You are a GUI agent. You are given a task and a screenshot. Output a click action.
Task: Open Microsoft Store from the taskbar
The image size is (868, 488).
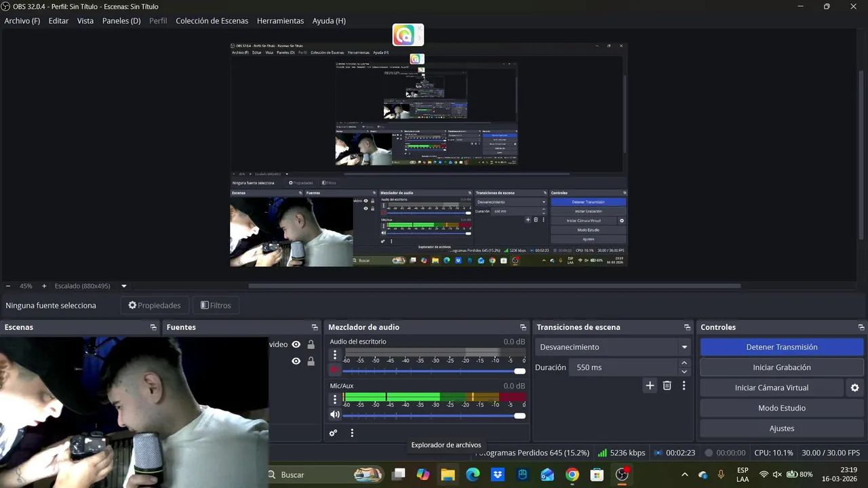(x=597, y=474)
